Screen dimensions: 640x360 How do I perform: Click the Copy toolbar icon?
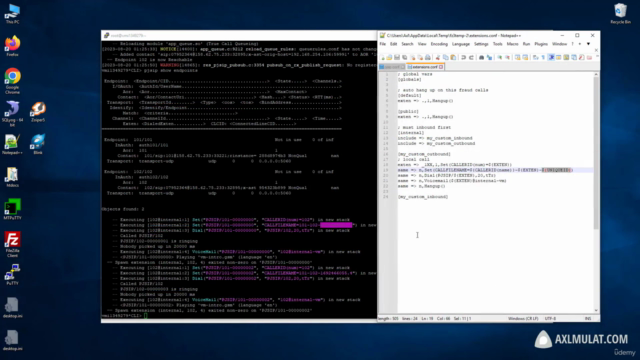446,58
